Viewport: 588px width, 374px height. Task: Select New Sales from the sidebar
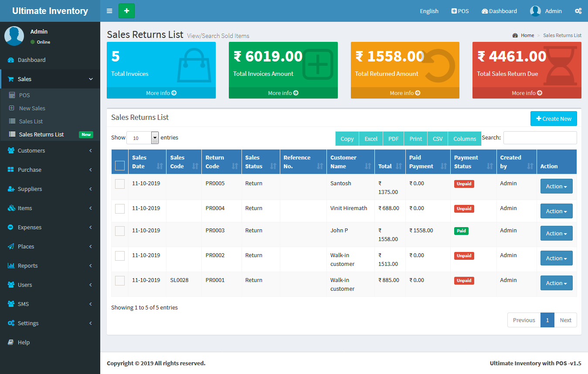[x=32, y=108]
